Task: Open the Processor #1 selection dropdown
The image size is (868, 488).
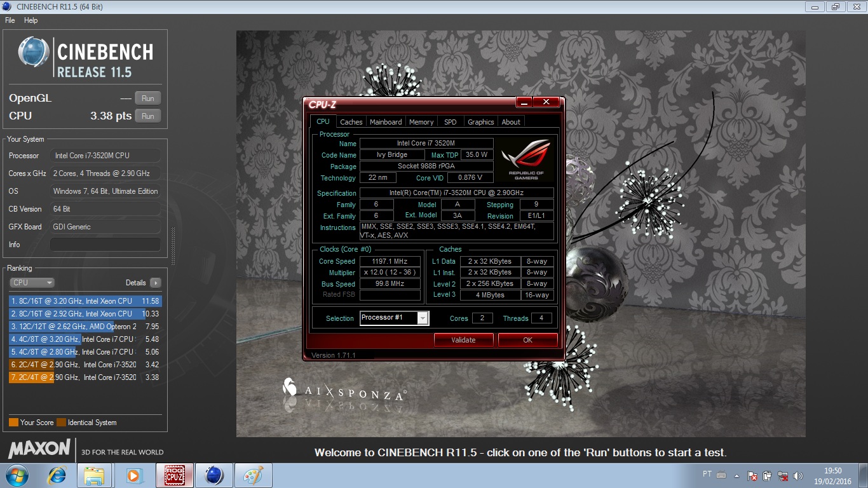Action: [x=395, y=318]
